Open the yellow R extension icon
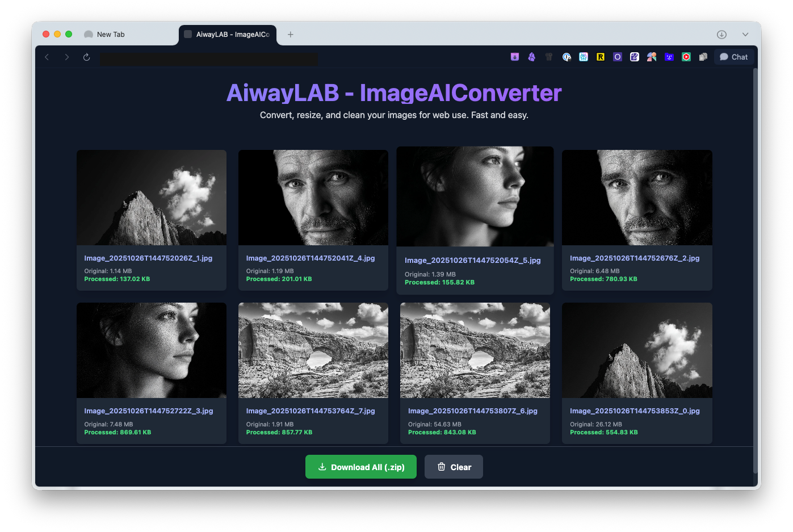The image size is (793, 532). (x=601, y=57)
